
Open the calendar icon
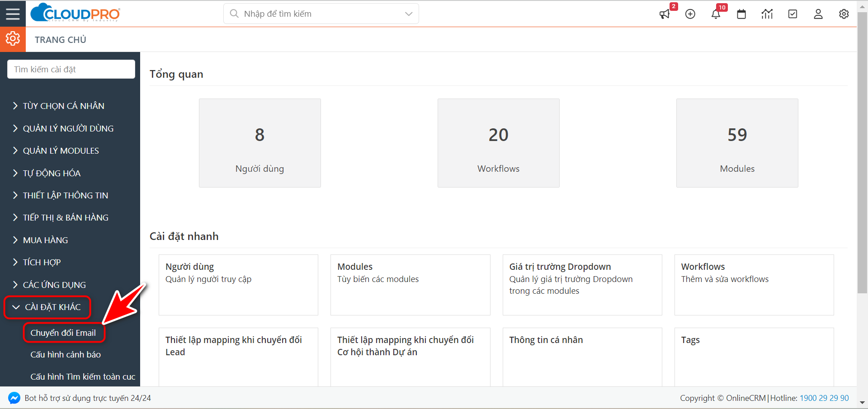coord(741,14)
